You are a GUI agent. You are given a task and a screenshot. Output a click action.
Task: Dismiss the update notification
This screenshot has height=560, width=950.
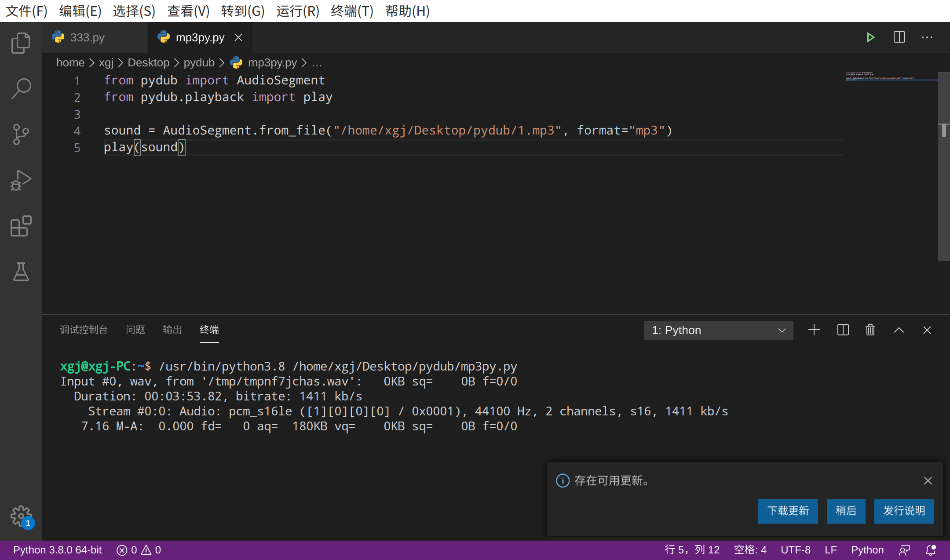pos(928,480)
